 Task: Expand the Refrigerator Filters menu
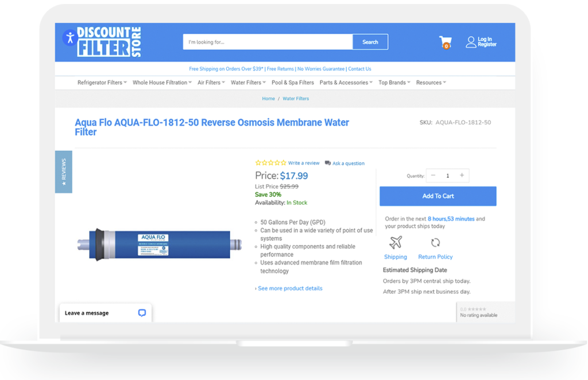coord(102,83)
